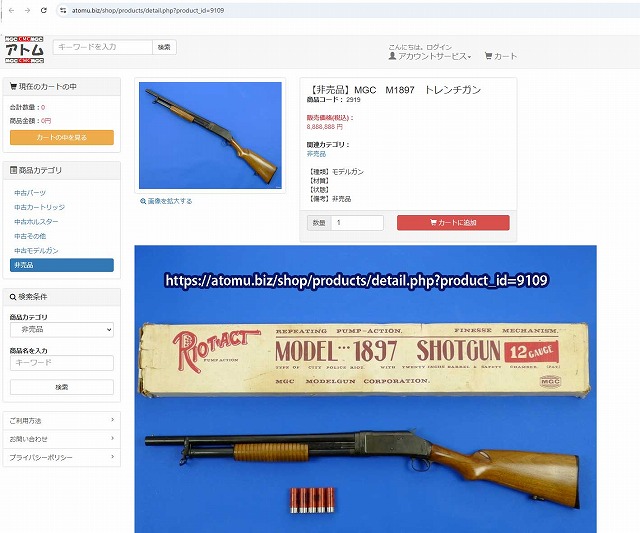Image resolution: width=640 pixels, height=533 pixels.
Task: Click the browser back arrow
Action: click(11, 11)
